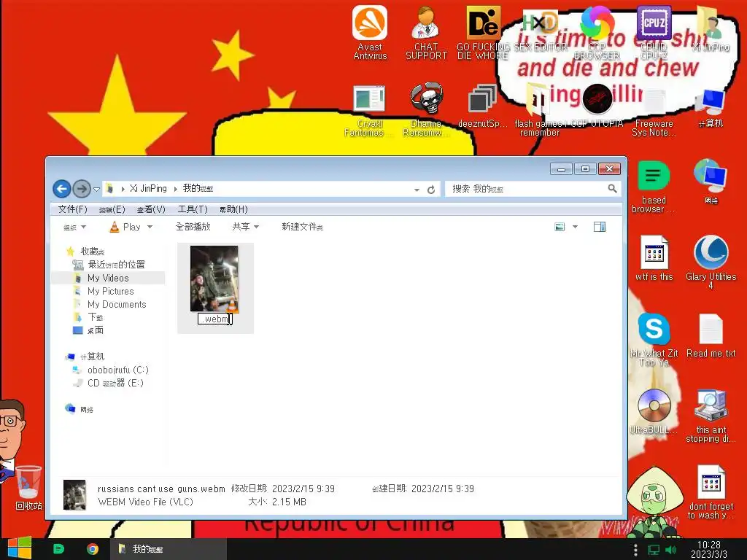Open the Edit (E) menu
Image resolution: width=747 pixels, height=560 pixels.
112,209
